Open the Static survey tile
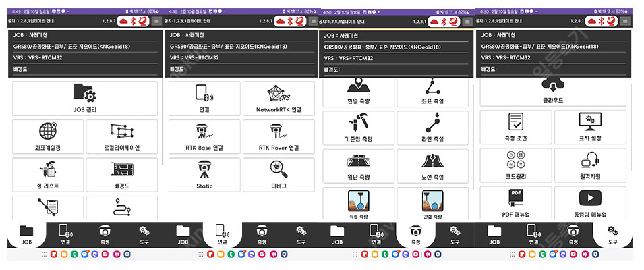Image resolution: width=644 pixels, height=270 pixels. pyautogui.click(x=204, y=173)
